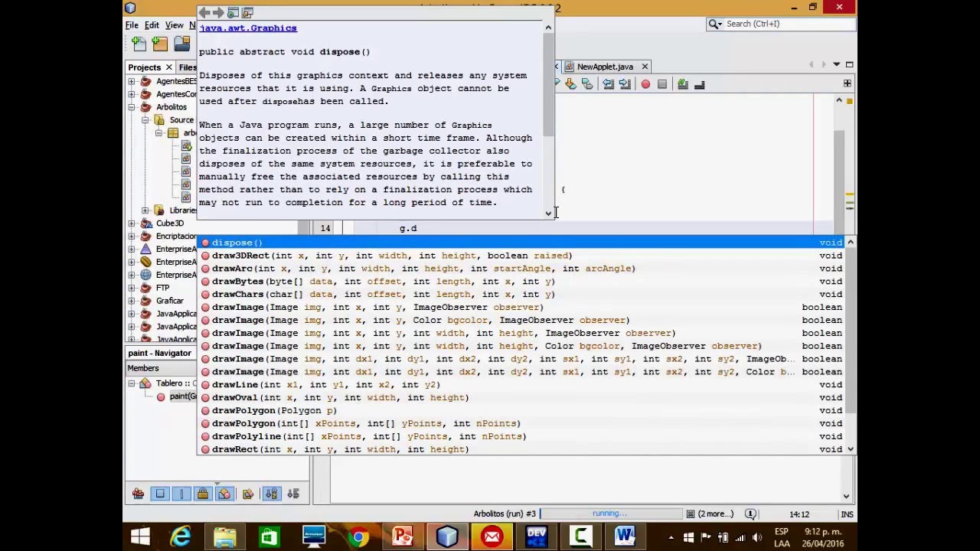Expand the AgentesBES project node
Screen dimensions: 980x551
pos(132,81)
